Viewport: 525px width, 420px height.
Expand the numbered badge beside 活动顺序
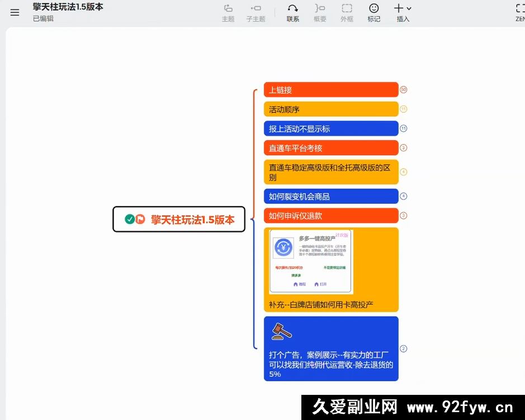[404, 109]
